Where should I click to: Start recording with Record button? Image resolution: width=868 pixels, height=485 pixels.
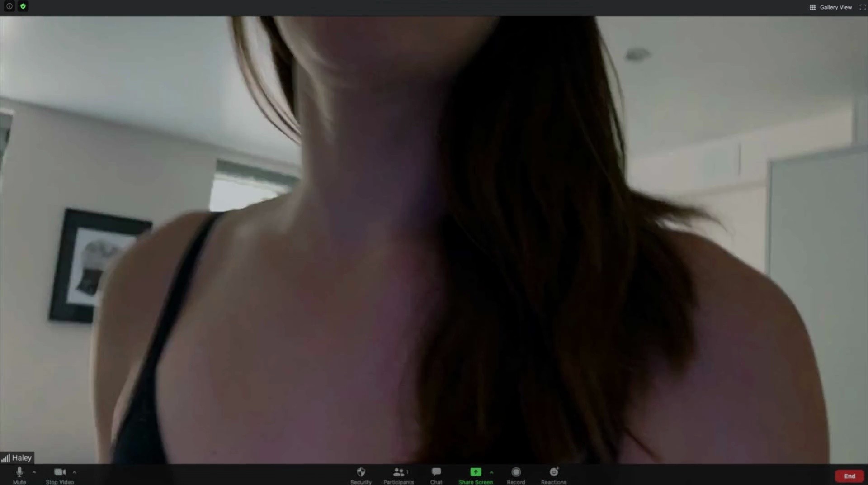[x=516, y=475]
